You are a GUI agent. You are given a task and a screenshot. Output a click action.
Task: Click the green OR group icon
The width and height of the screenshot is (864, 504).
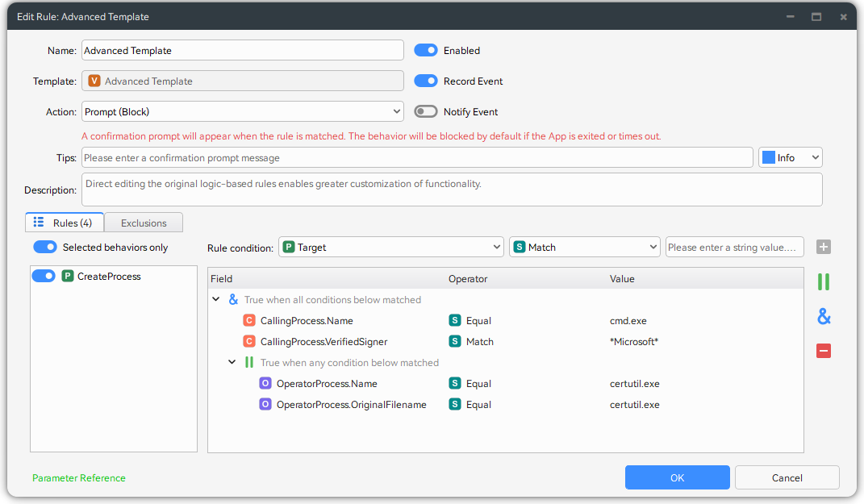pyautogui.click(x=823, y=282)
